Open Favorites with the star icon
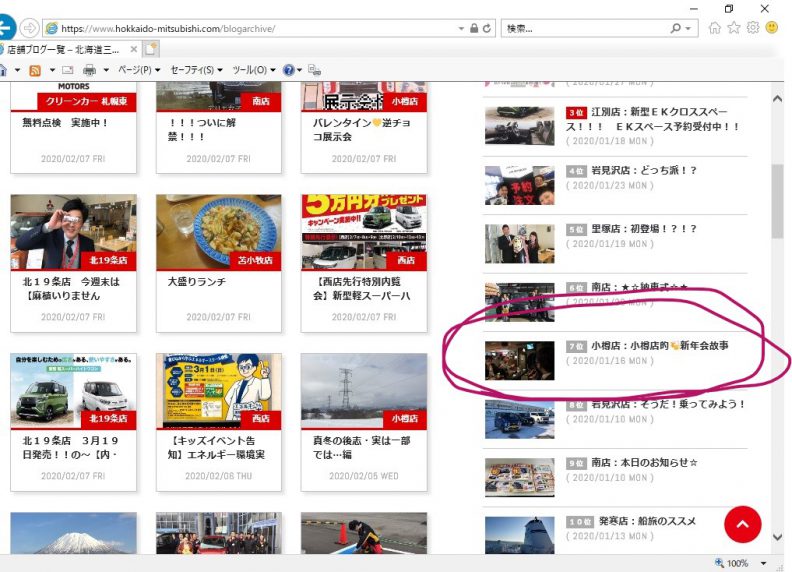The height and width of the screenshot is (572, 792). coord(734,28)
